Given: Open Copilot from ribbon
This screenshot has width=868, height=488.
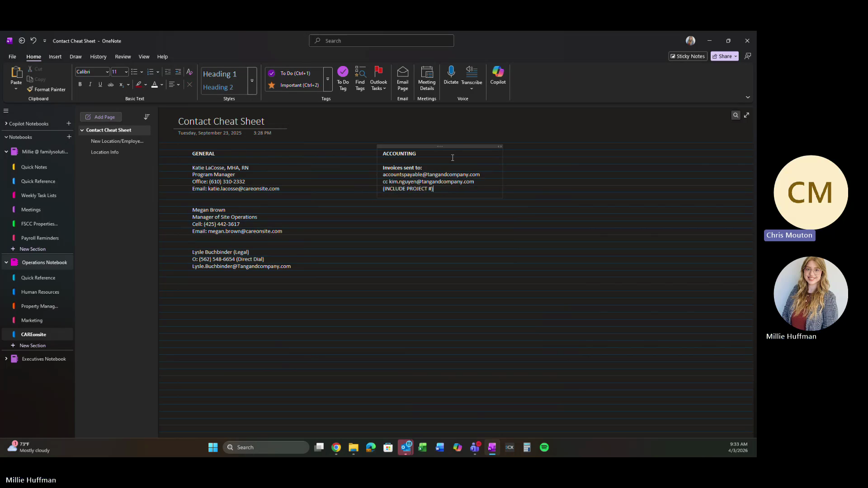Looking at the screenshot, I should [x=498, y=75].
